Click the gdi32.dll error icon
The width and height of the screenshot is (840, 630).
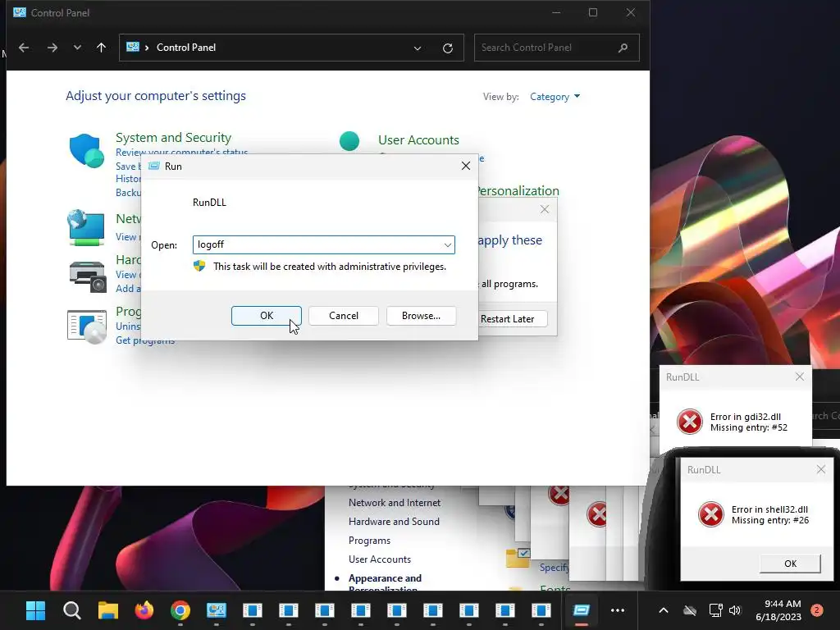coord(689,422)
